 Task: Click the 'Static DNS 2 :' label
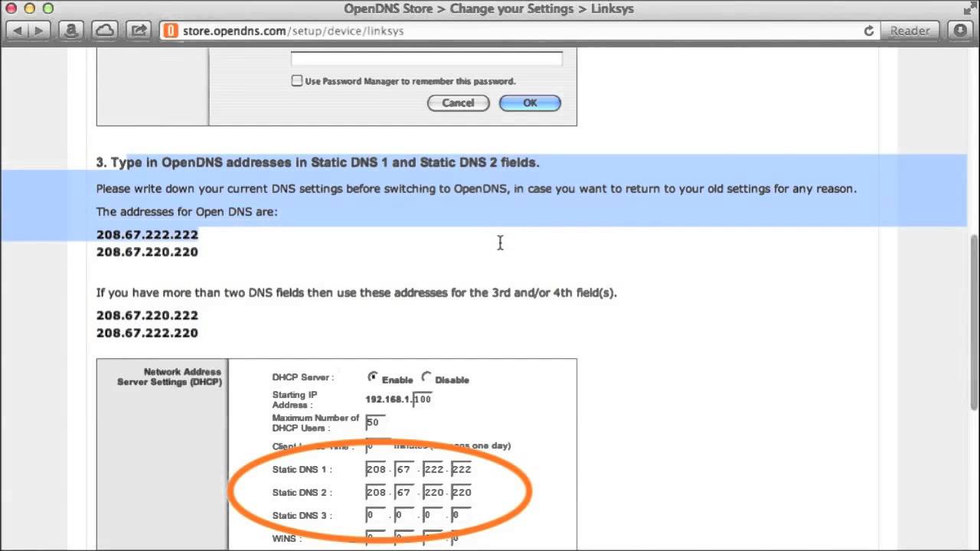point(302,492)
